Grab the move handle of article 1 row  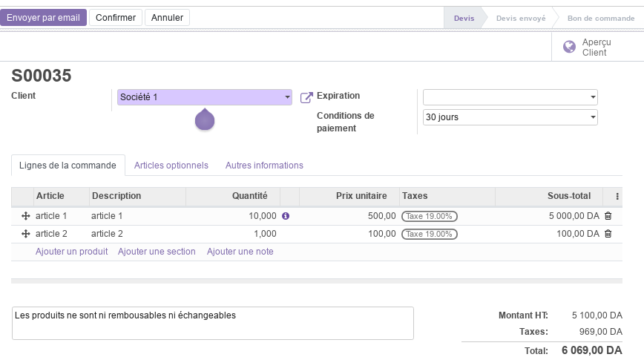tap(25, 216)
